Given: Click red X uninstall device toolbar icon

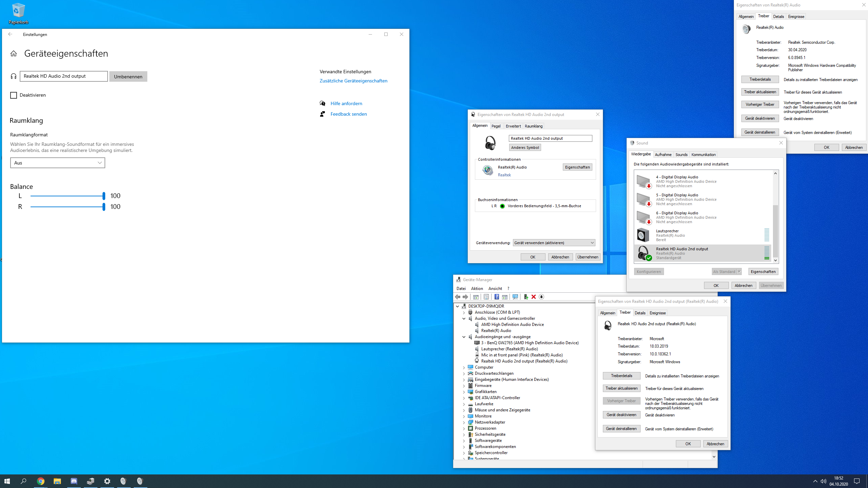Looking at the screenshot, I should (x=534, y=297).
